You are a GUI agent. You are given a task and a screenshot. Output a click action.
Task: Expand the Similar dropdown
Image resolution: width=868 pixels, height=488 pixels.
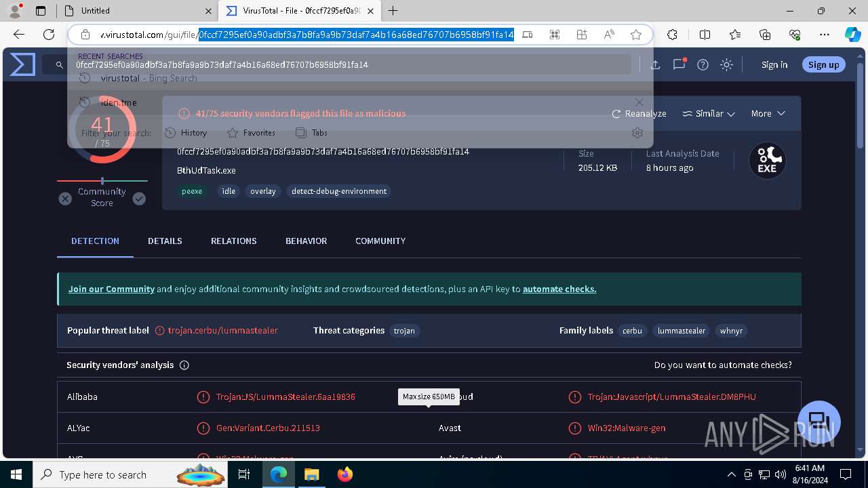pyautogui.click(x=709, y=114)
